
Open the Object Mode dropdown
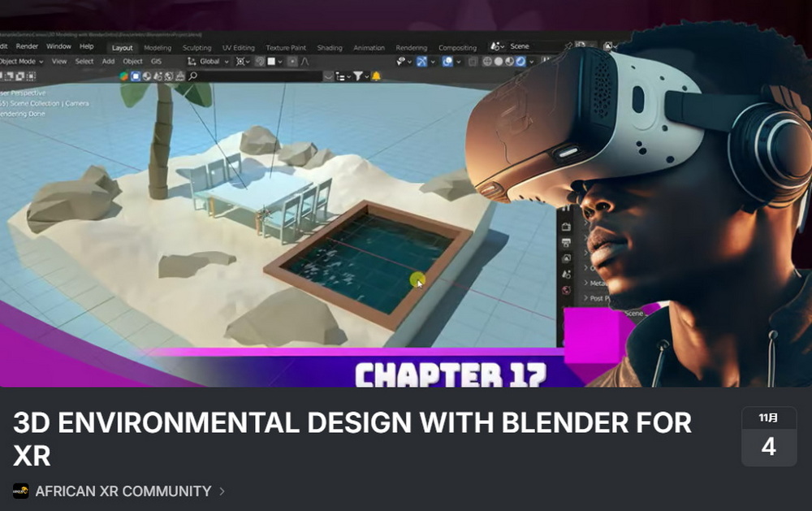tap(21, 61)
